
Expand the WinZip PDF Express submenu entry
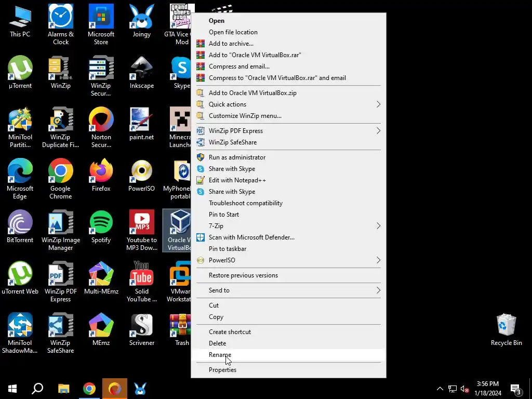click(x=288, y=130)
